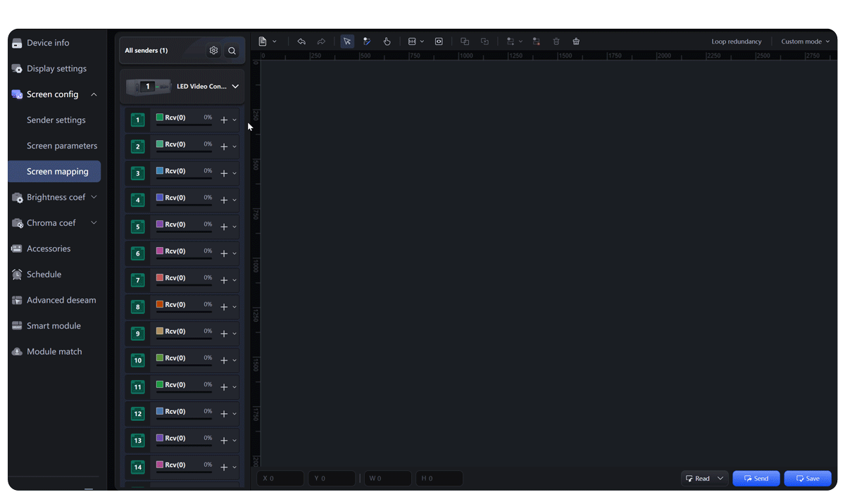Screen dimensions: 845x504
Task: Expand the Brightness coef submenu
Action: tap(94, 197)
